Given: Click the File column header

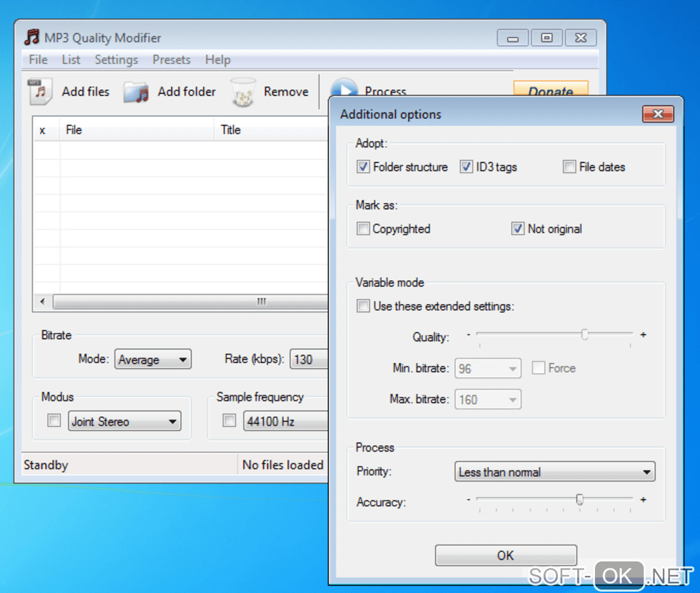Looking at the screenshot, I should pyautogui.click(x=137, y=130).
